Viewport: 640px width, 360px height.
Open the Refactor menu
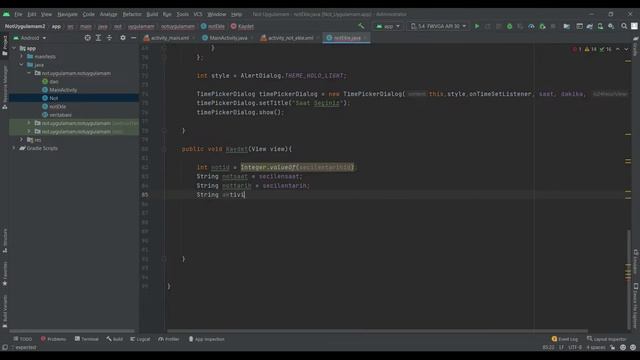[132, 14]
